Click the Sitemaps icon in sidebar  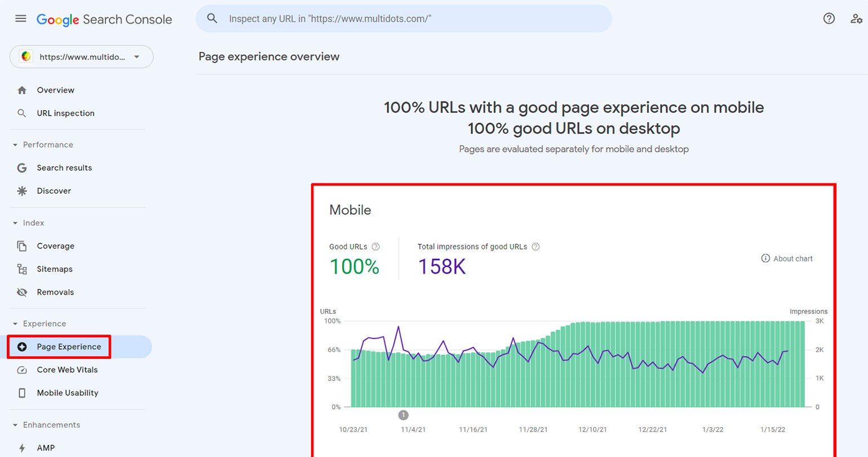pyautogui.click(x=22, y=269)
